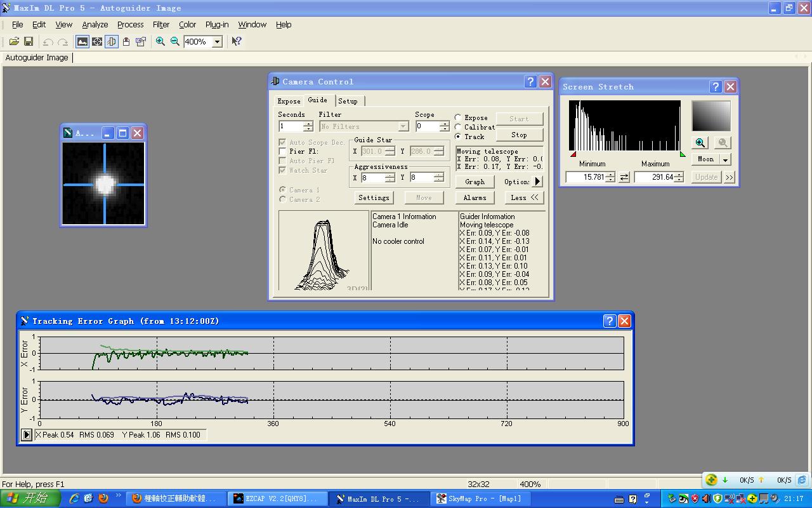Click the red minimum histogram slider marker
The width and height of the screenshot is (812, 508).
pyautogui.click(x=573, y=154)
